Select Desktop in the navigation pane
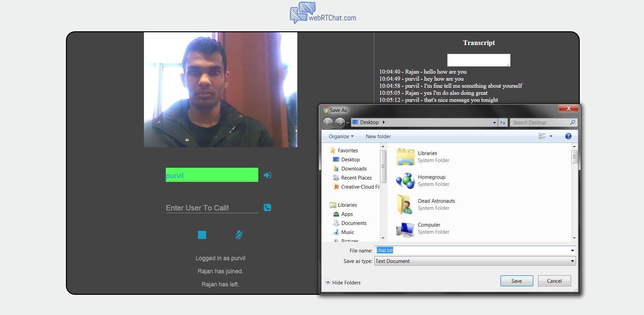644x315 pixels. click(350, 160)
